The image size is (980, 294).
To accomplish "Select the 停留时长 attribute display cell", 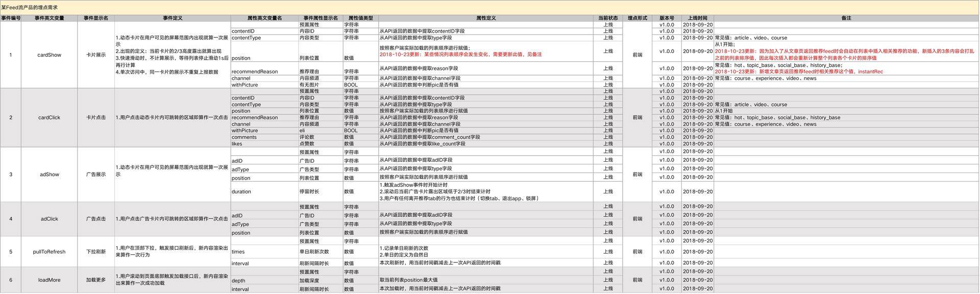I will [x=321, y=192].
